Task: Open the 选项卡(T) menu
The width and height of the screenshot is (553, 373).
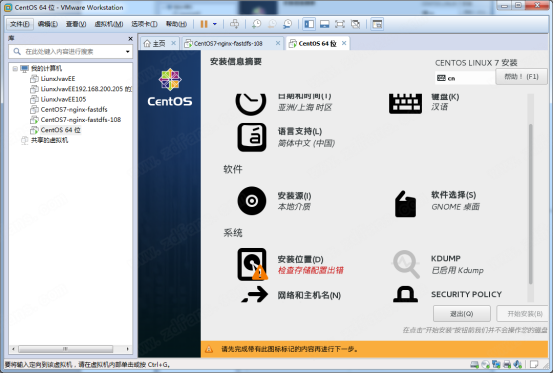Action: click(144, 24)
